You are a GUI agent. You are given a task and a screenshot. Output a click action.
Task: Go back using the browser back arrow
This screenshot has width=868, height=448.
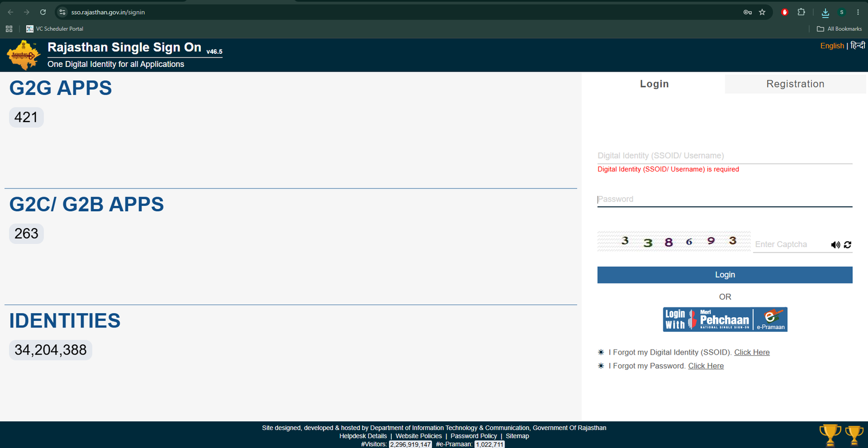(10, 12)
